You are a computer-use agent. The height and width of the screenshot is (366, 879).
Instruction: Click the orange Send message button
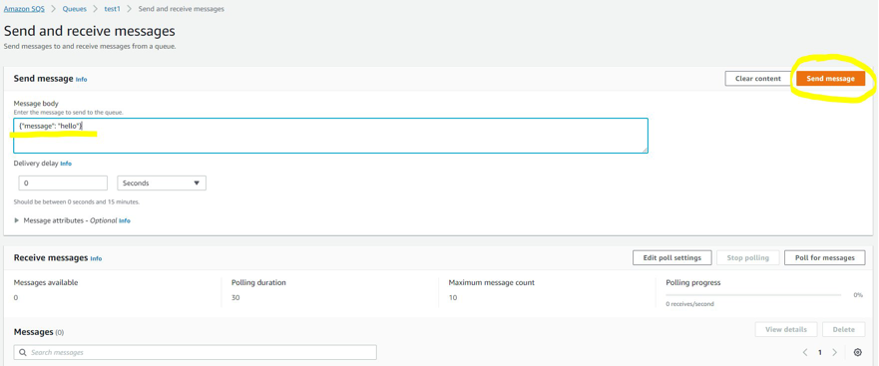tap(831, 78)
